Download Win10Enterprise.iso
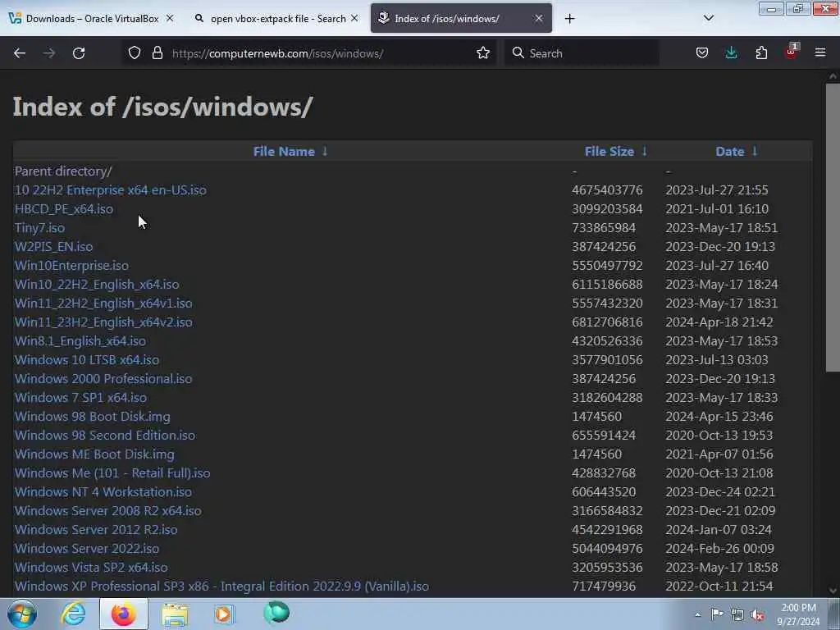840x630 pixels. [x=72, y=265]
